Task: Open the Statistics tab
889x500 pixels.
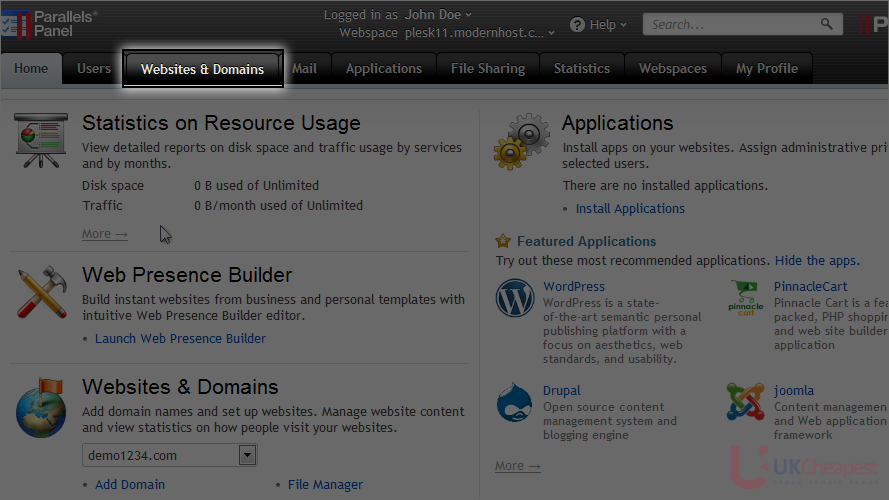Action: (x=582, y=69)
